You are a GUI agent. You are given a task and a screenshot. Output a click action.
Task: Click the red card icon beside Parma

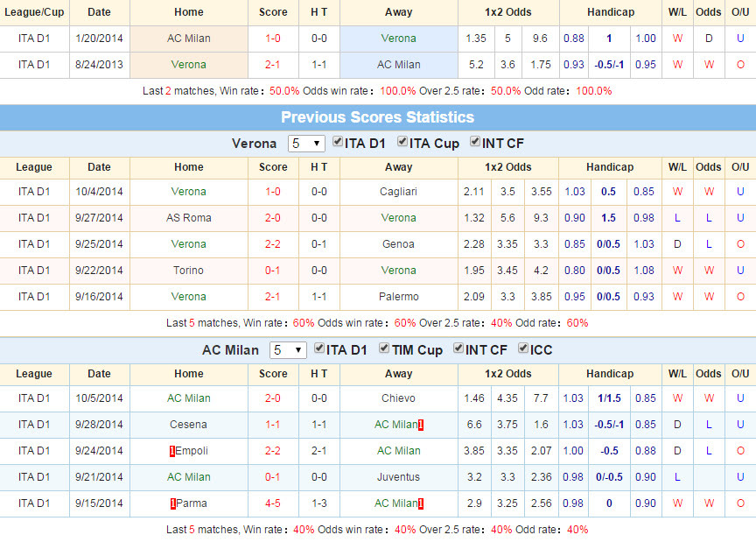[x=172, y=503]
